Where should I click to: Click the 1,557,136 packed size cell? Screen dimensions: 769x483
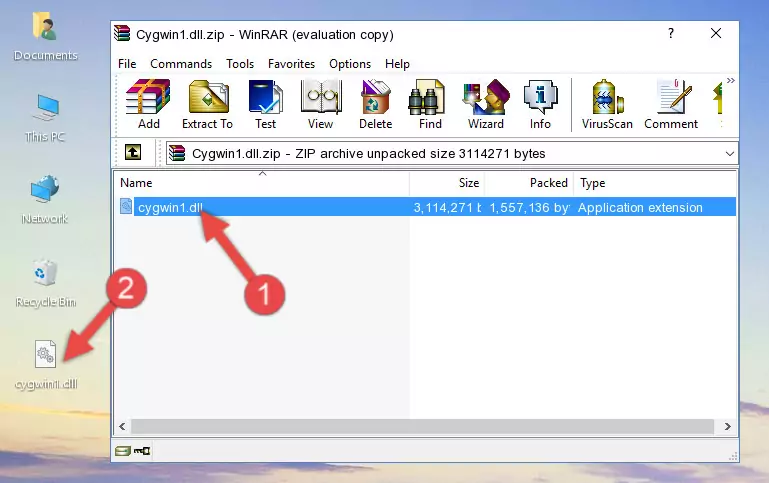coord(529,207)
